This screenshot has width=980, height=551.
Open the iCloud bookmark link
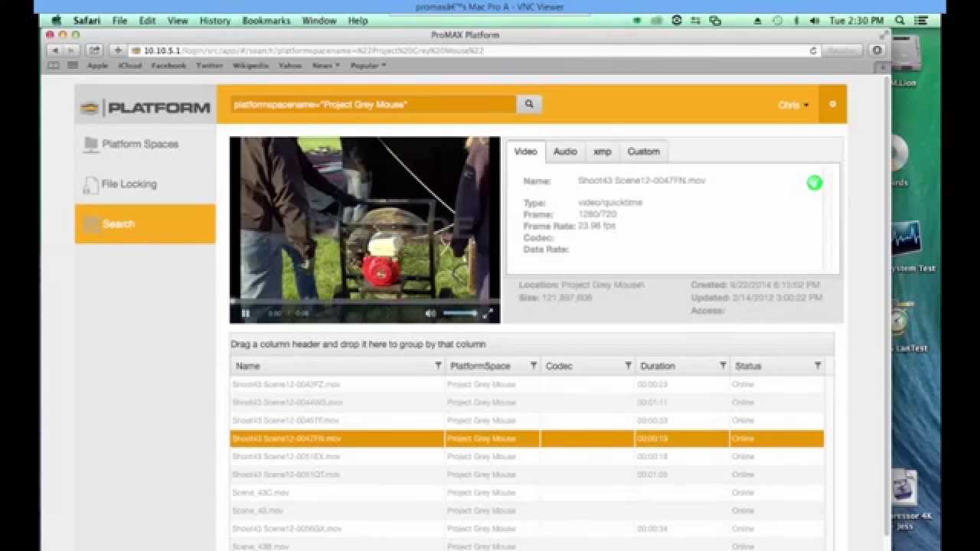tap(129, 66)
